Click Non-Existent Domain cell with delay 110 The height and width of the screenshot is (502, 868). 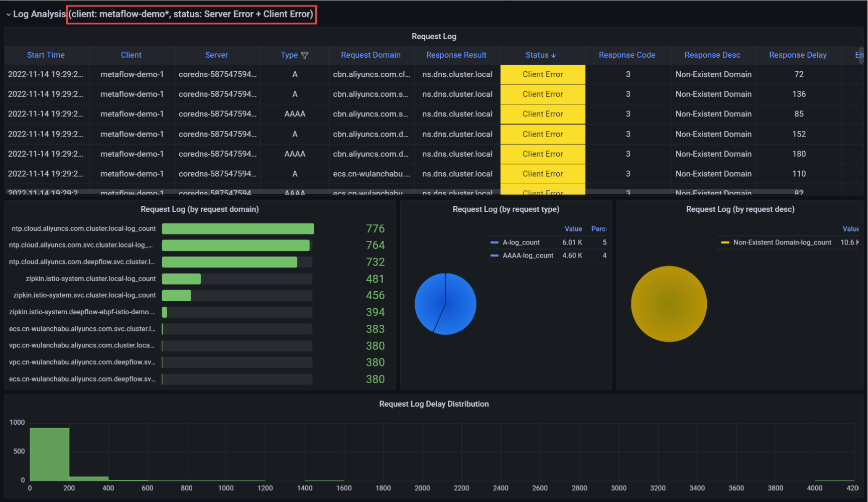pos(713,174)
